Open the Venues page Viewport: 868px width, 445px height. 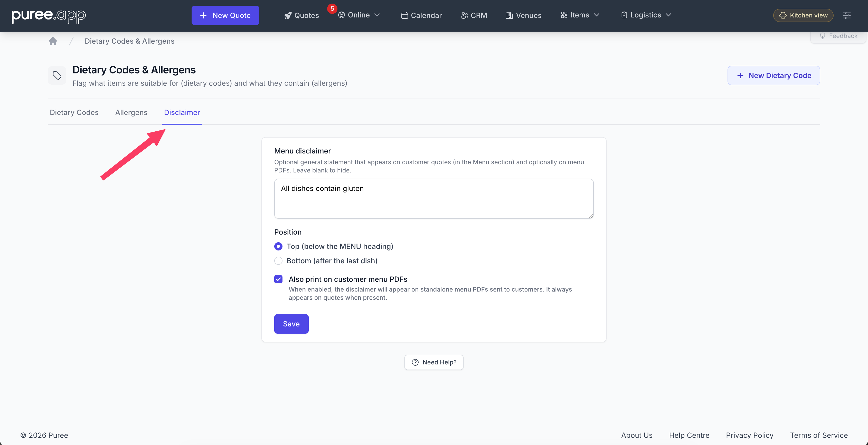(x=524, y=15)
